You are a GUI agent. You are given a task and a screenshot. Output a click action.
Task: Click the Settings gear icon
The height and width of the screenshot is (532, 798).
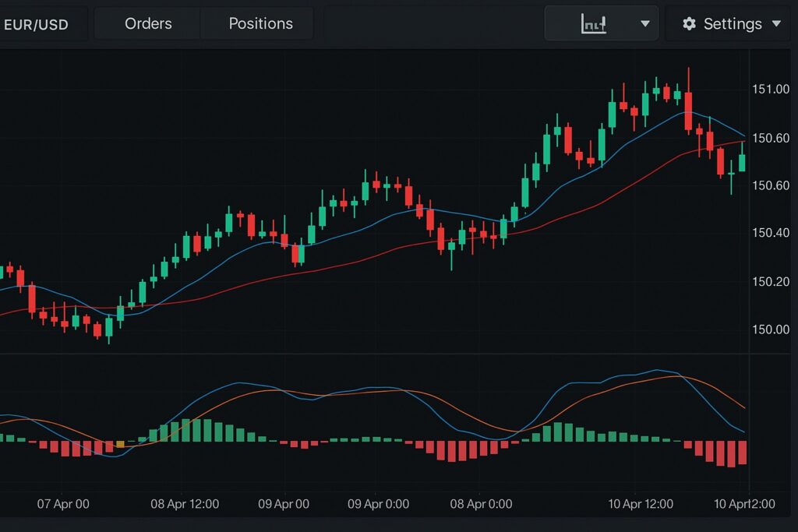click(689, 24)
